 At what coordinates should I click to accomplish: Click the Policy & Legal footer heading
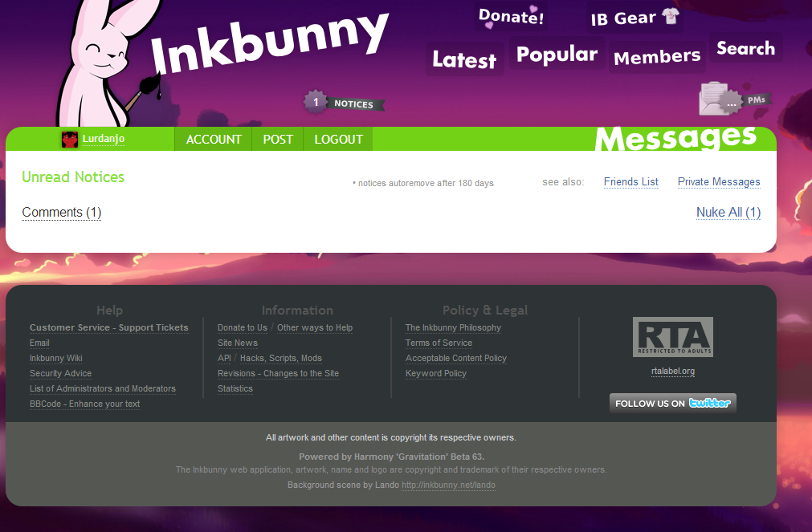coord(485,310)
